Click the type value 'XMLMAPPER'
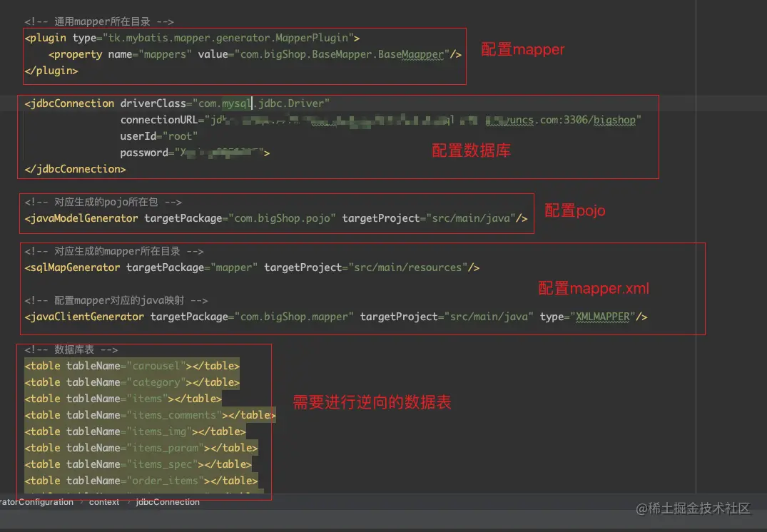This screenshot has height=532, width=767. point(603,317)
